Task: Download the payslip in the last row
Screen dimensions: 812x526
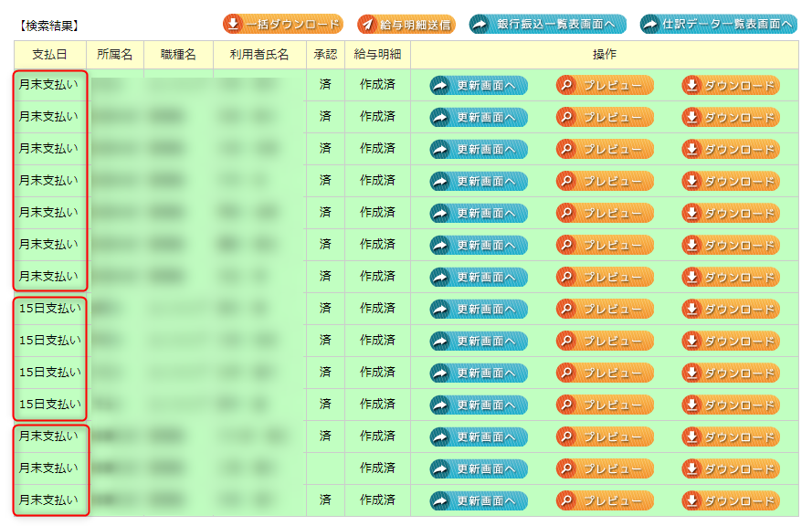Action: click(x=731, y=501)
